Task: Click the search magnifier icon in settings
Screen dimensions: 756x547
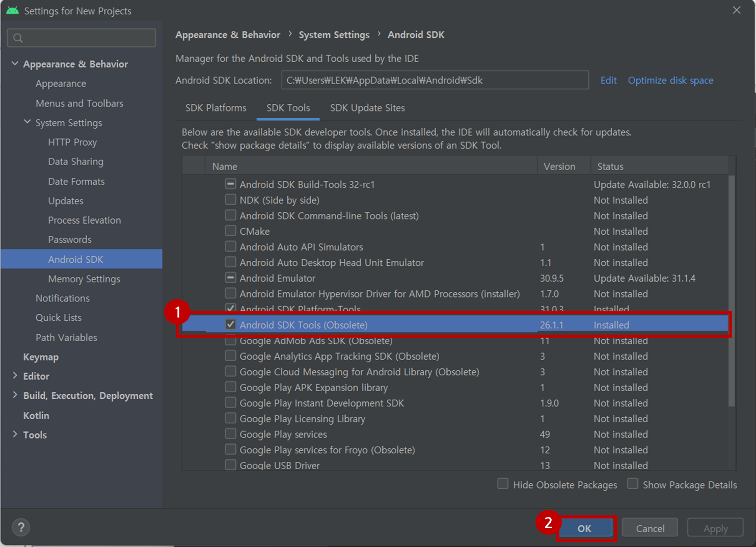Action: [18, 38]
